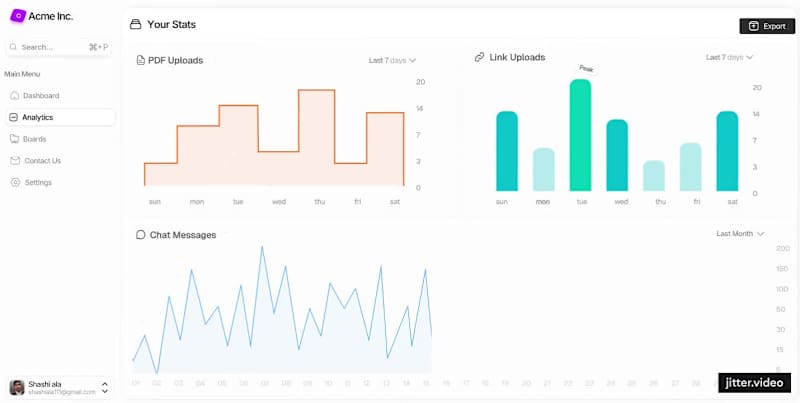Click Shashi ala profile avatar

click(x=17, y=388)
